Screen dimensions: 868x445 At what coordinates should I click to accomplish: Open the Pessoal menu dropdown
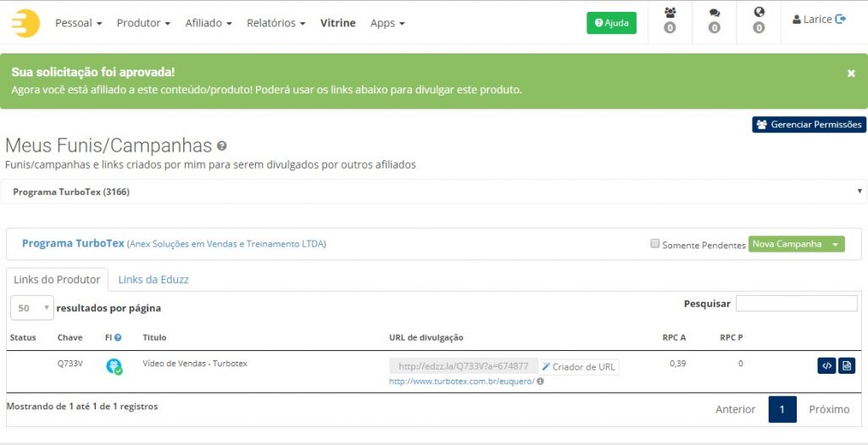pyautogui.click(x=79, y=23)
